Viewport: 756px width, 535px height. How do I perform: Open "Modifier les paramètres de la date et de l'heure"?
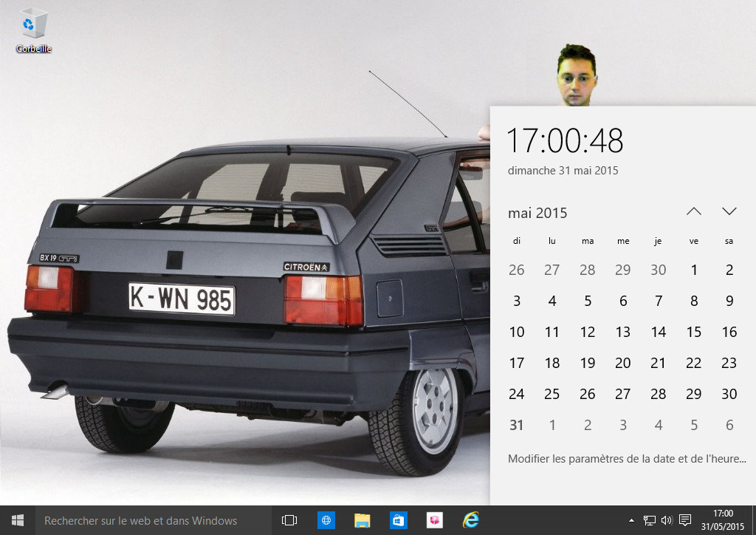(627, 459)
